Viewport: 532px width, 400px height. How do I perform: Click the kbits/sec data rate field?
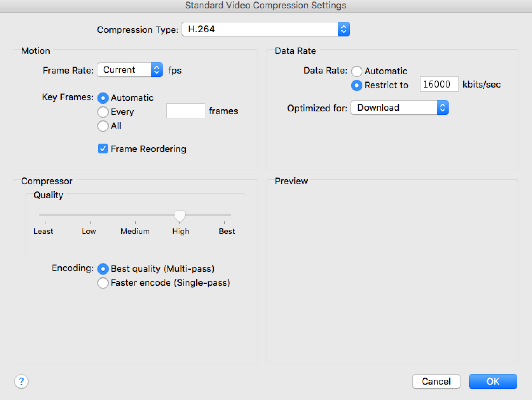439,84
